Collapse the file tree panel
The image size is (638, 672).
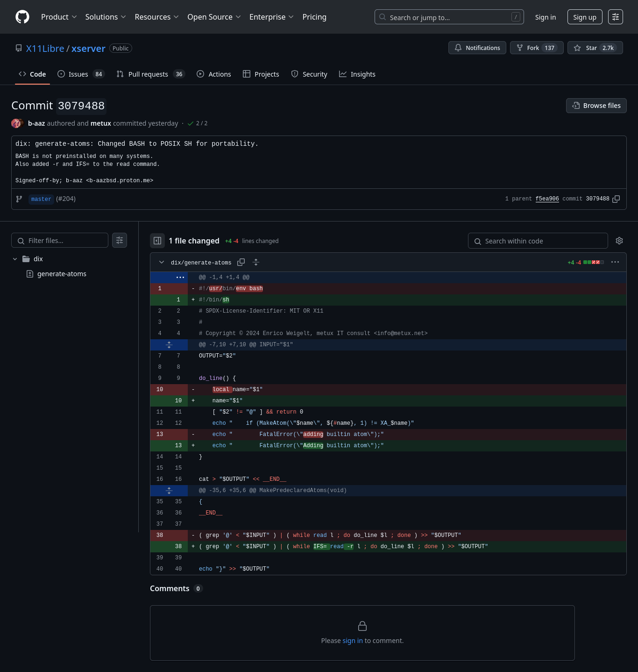point(157,241)
